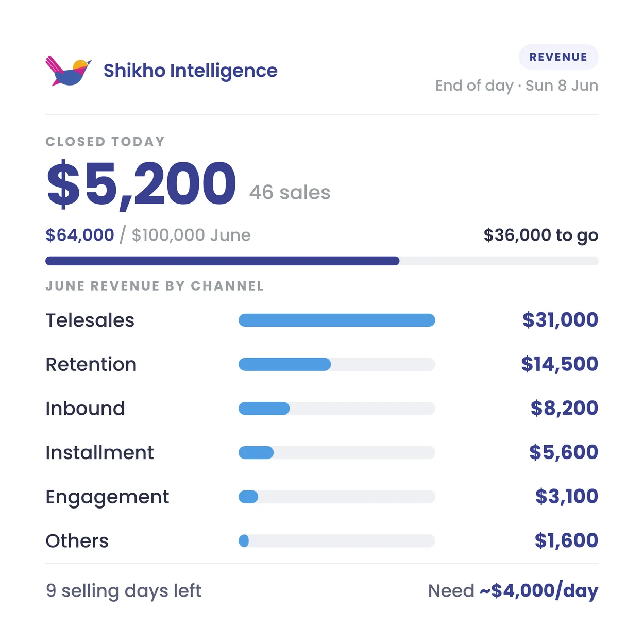Viewport: 644px width, 644px height.
Task: Click the Others channel bar
Action: (337, 541)
